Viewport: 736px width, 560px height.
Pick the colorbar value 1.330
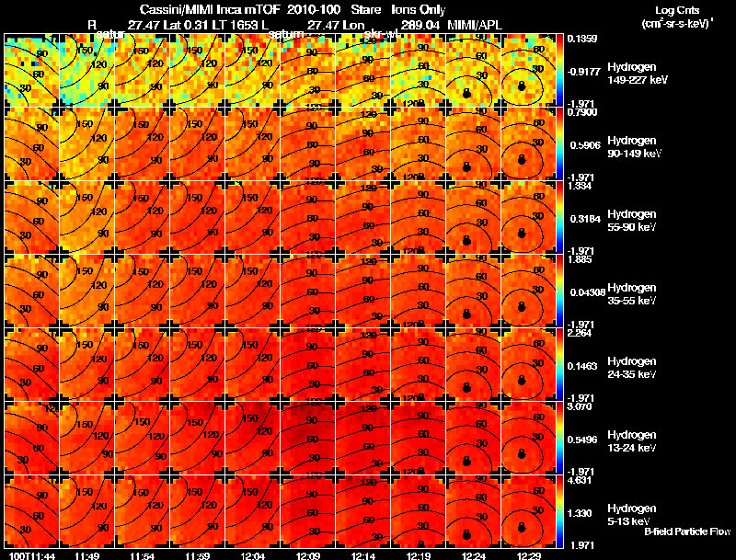pyautogui.click(x=581, y=514)
